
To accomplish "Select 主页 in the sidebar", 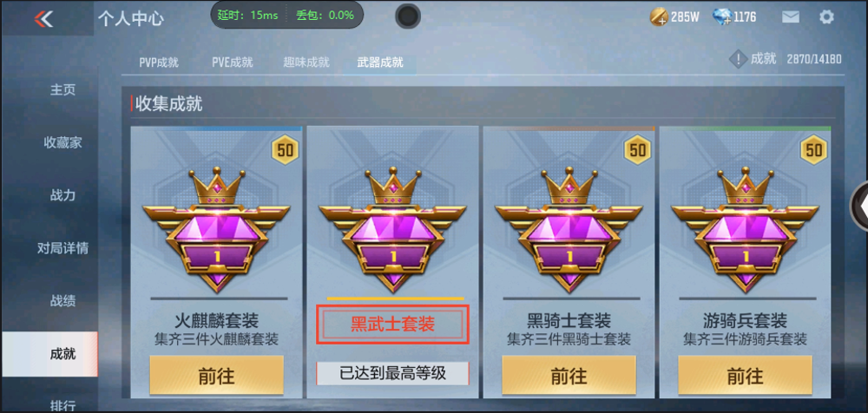I will (x=62, y=89).
